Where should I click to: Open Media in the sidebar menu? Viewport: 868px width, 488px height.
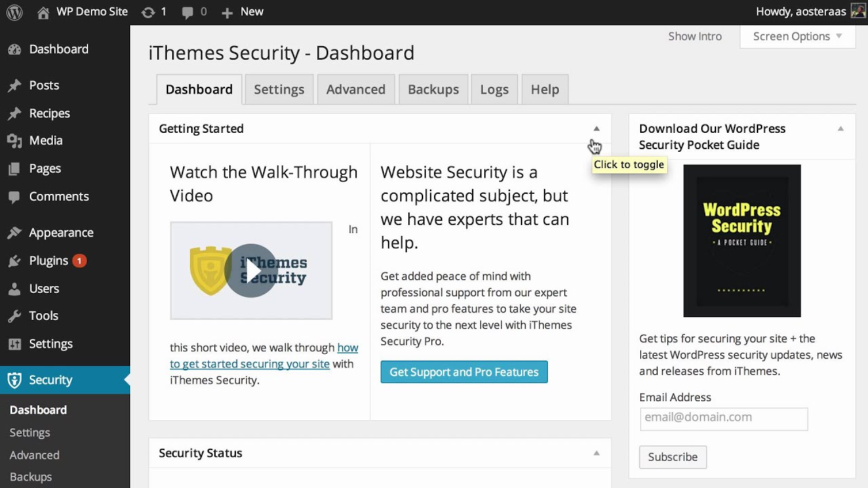pos(46,141)
